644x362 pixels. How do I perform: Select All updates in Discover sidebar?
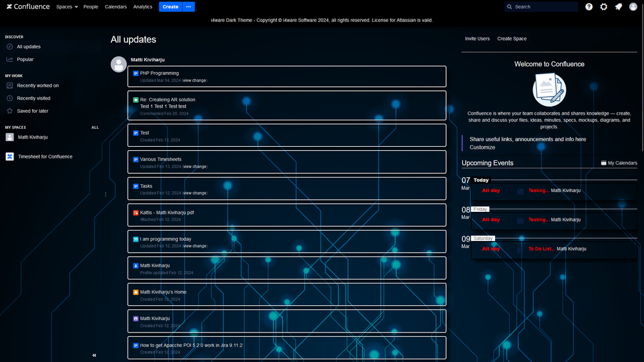(x=29, y=47)
